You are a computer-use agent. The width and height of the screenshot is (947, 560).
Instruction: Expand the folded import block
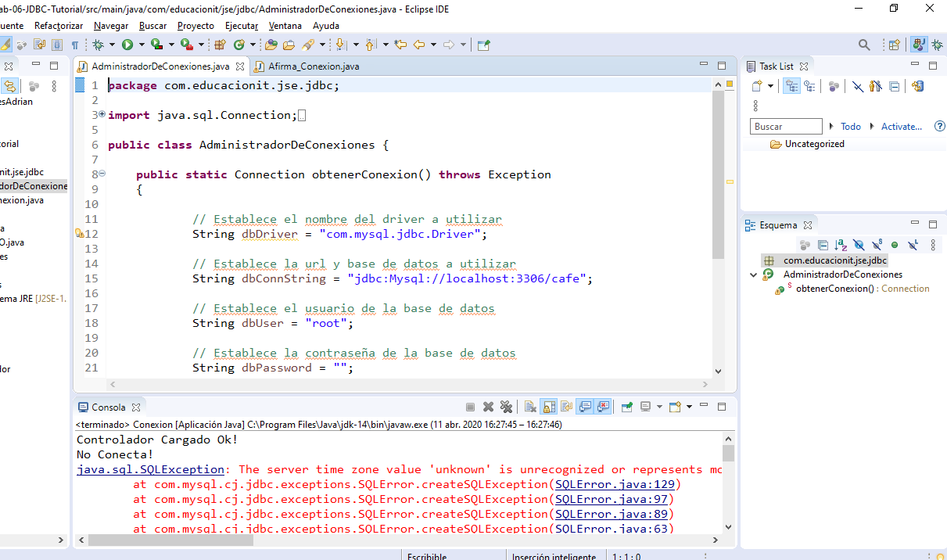click(102, 115)
